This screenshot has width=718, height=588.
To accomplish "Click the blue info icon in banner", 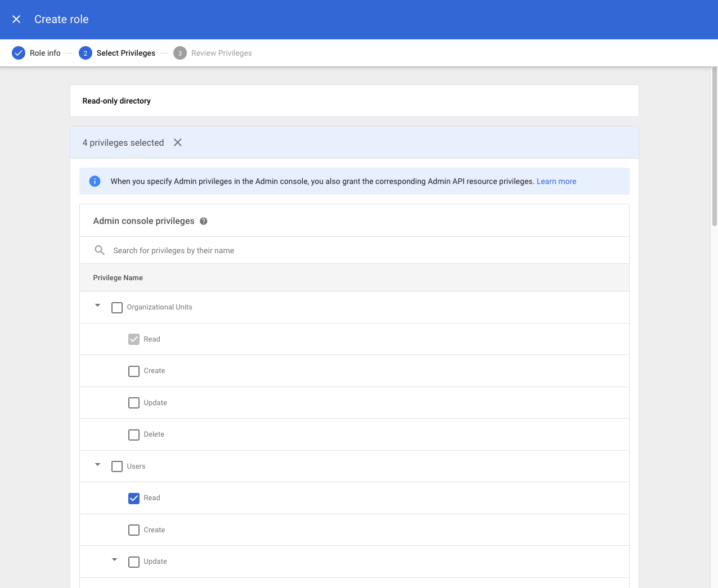I will point(95,181).
